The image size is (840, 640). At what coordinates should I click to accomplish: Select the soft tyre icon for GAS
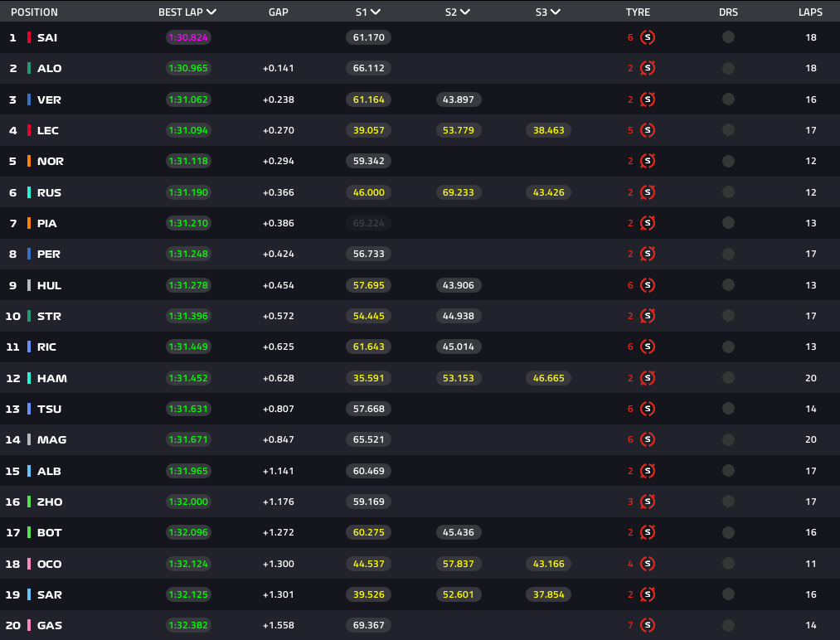click(x=648, y=625)
